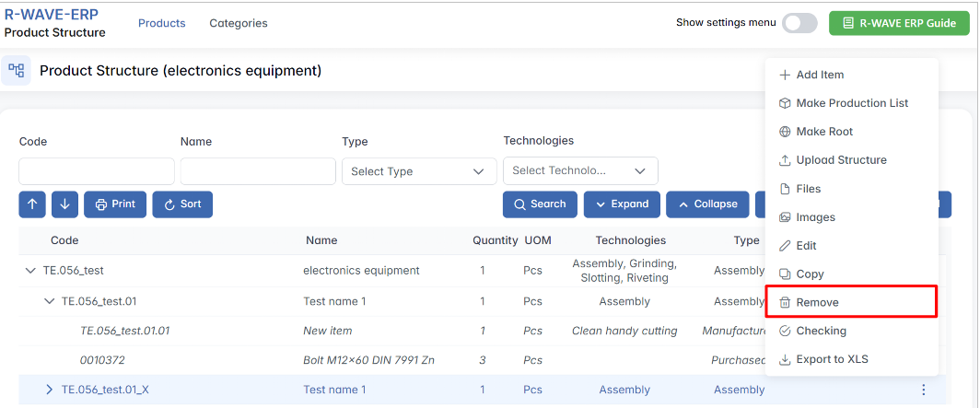Click the down arrow move button
The height and width of the screenshot is (408, 980).
[64, 204]
